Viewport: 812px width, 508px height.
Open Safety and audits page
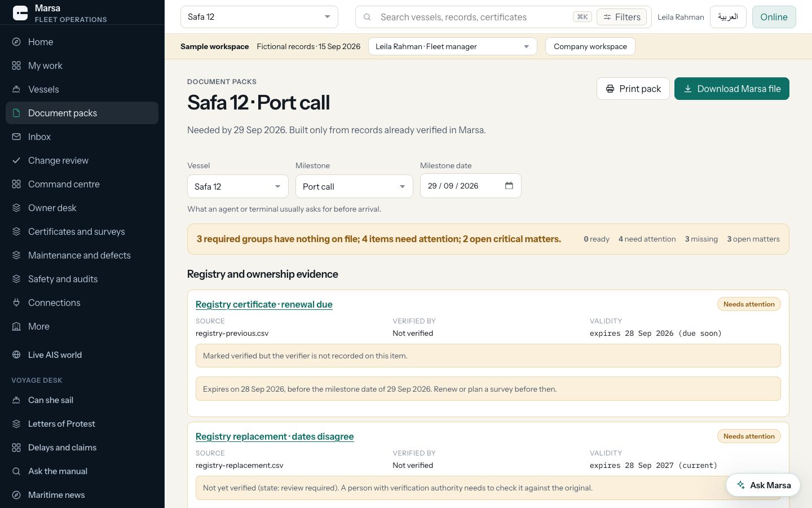(82, 279)
